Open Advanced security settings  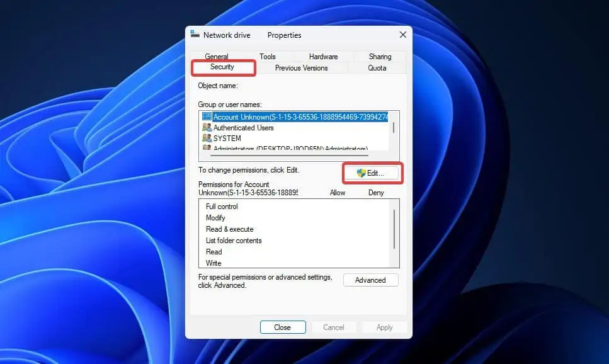[370, 280]
